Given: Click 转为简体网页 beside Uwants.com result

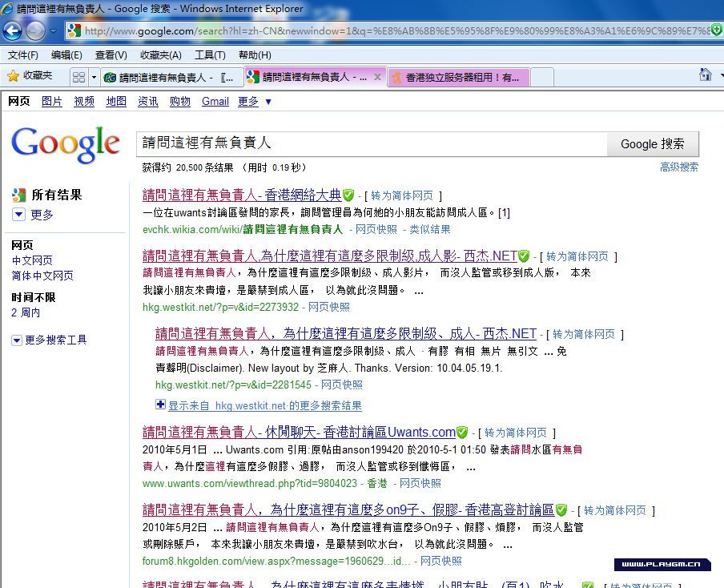Looking at the screenshot, I should pyautogui.click(x=516, y=433).
